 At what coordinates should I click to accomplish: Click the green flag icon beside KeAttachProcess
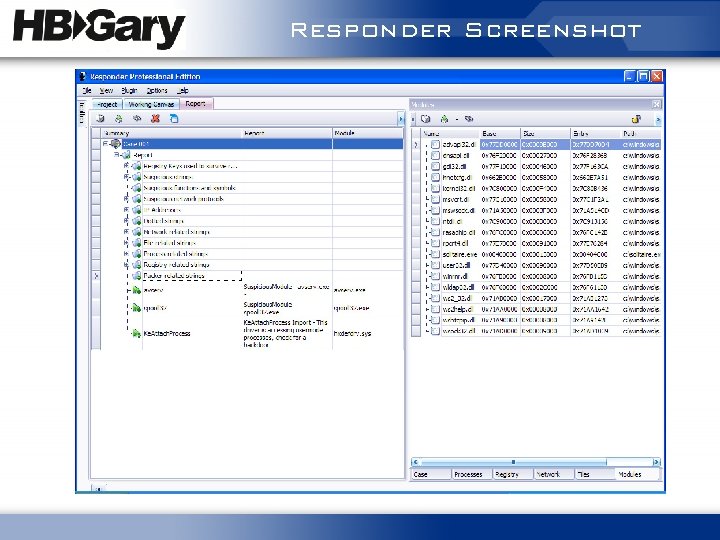click(x=136, y=333)
